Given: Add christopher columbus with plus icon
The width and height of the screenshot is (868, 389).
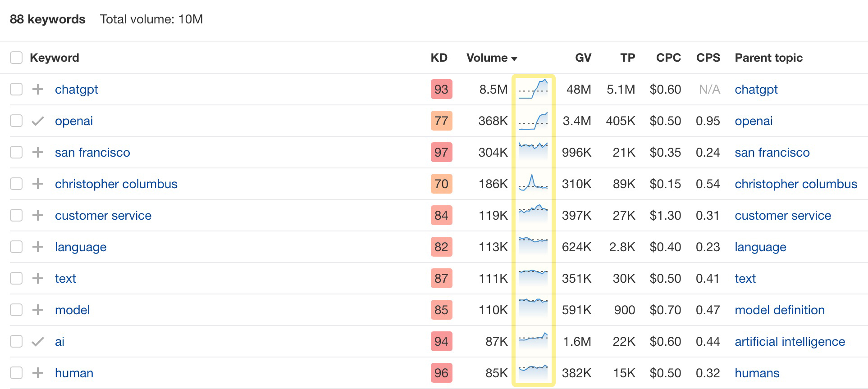Looking at the screenshot, I should tap(38, 184).
